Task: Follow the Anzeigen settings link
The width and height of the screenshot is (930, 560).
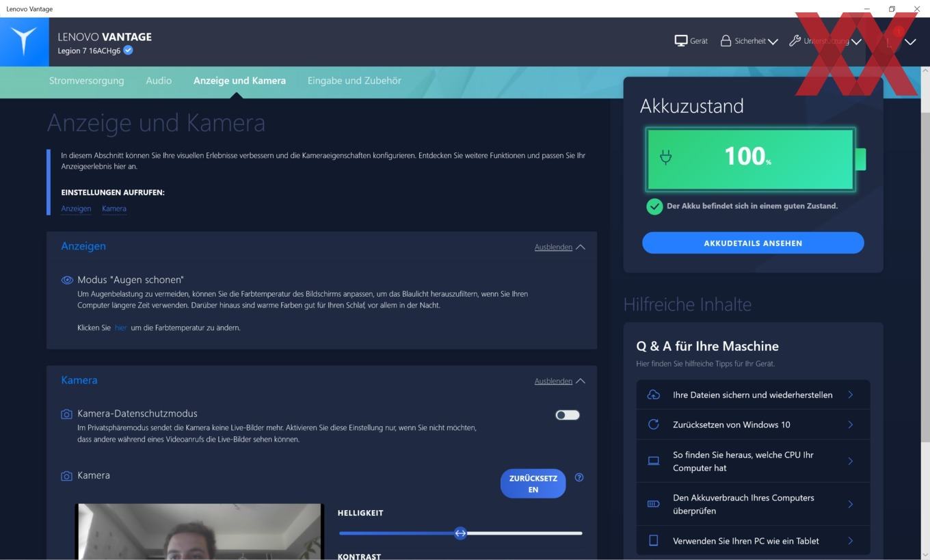Action: pos(76,209)
